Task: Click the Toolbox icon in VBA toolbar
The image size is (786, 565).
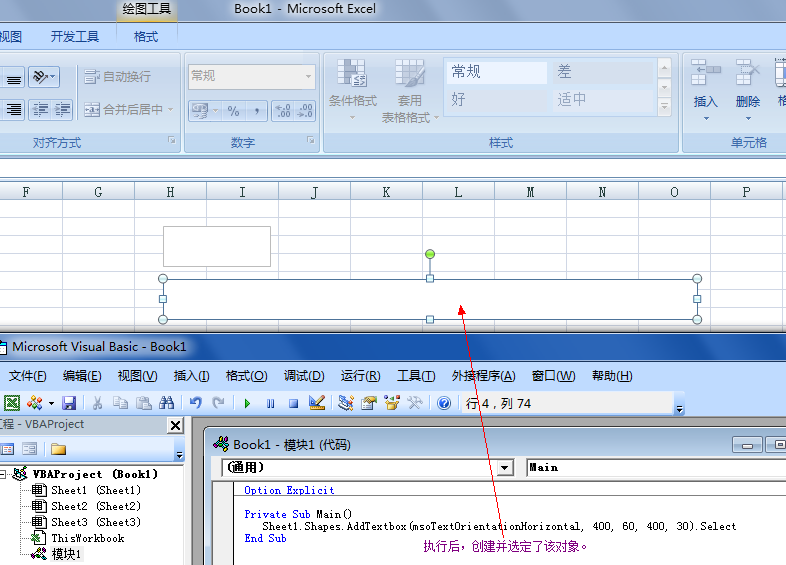Action: pos(415,403)
